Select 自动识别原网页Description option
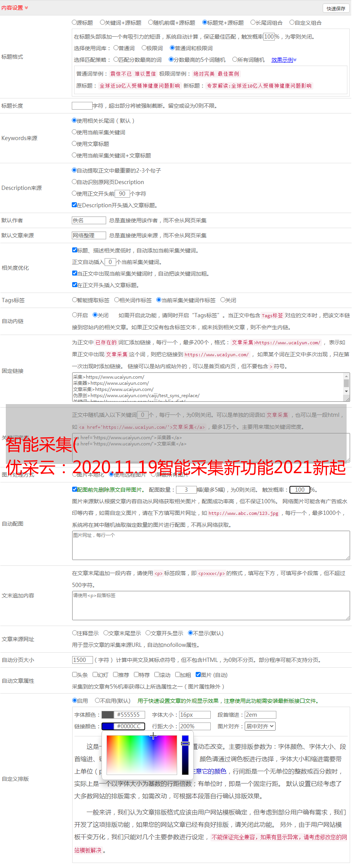This screenshot has width=352, height=868. 74,182
